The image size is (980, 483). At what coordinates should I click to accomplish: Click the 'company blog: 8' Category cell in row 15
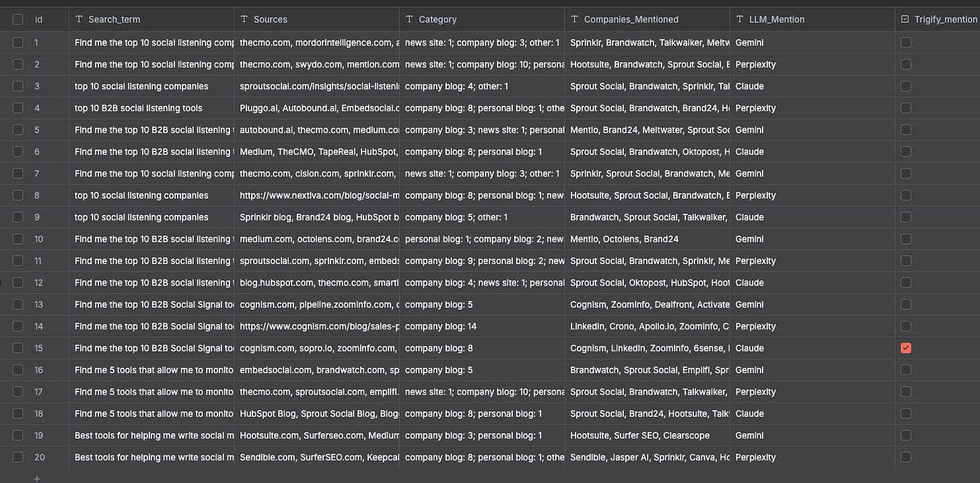482,348
